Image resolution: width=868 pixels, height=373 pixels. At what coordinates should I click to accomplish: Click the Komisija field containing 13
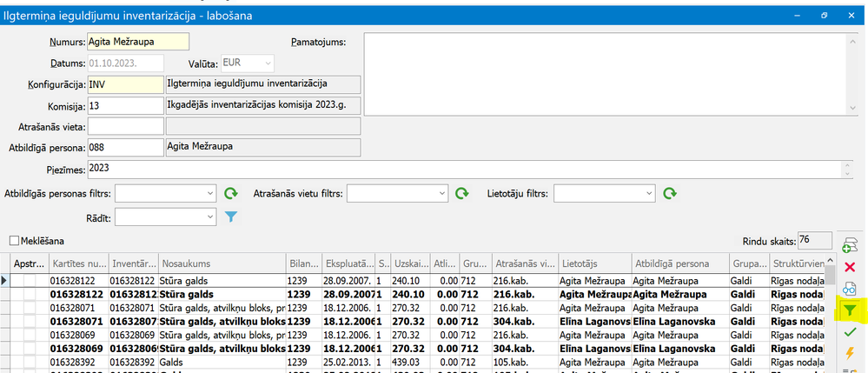[x=126, y=105]
